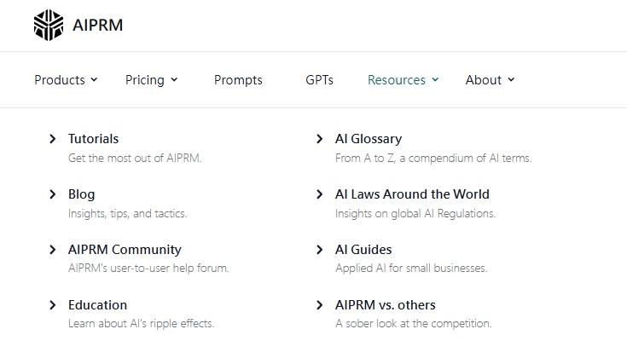Expand the About dropdown menu
Viewport: 627px width, 364px height.
[490, 80]
